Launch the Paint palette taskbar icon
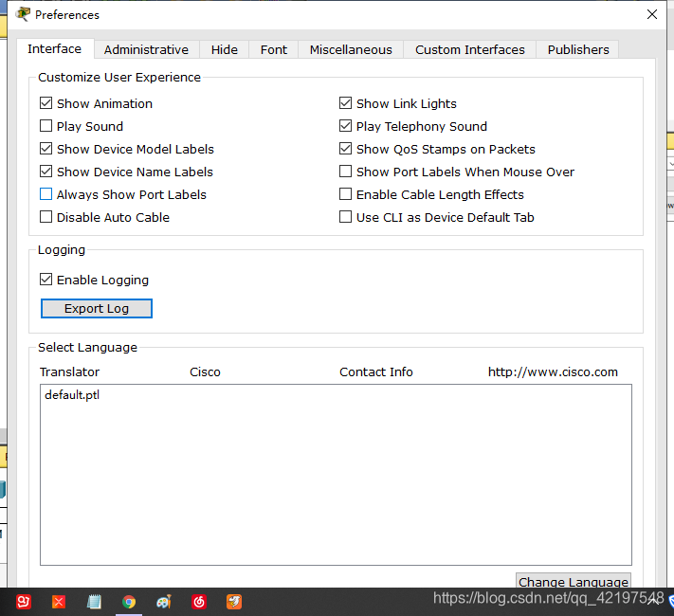The image size is (674, 616). point(164,602)
